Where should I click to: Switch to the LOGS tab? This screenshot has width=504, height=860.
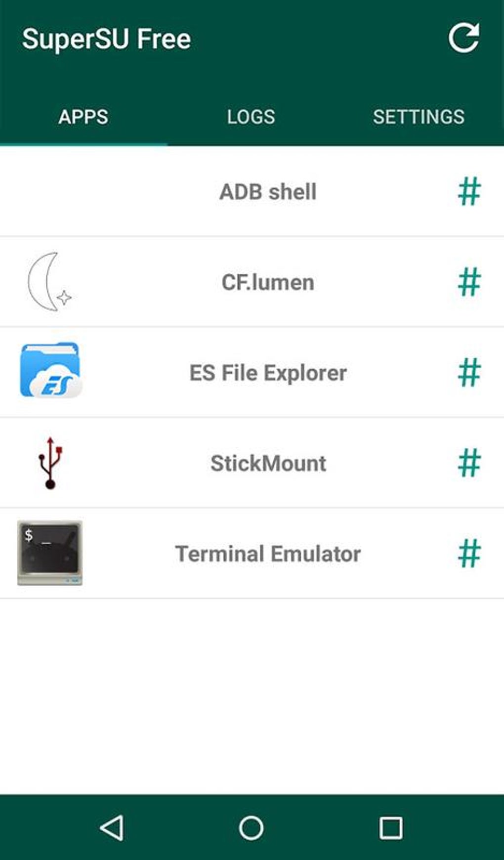251,117
